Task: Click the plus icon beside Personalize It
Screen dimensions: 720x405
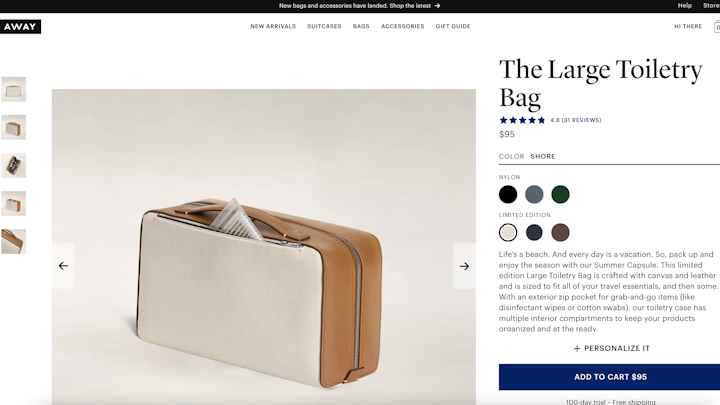Action: [x=577, y=349]
